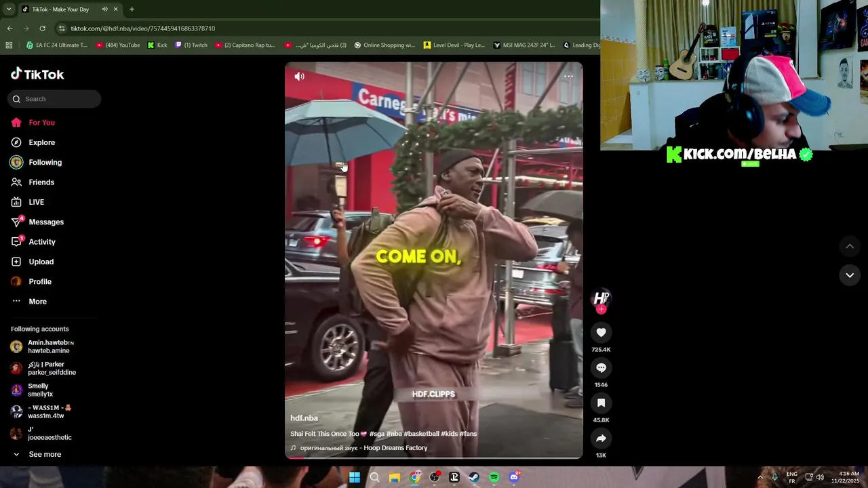Viewport: 868px width, 488px height.
Task: Switch to Chrome in taskbar
Action: coord(415,477)
